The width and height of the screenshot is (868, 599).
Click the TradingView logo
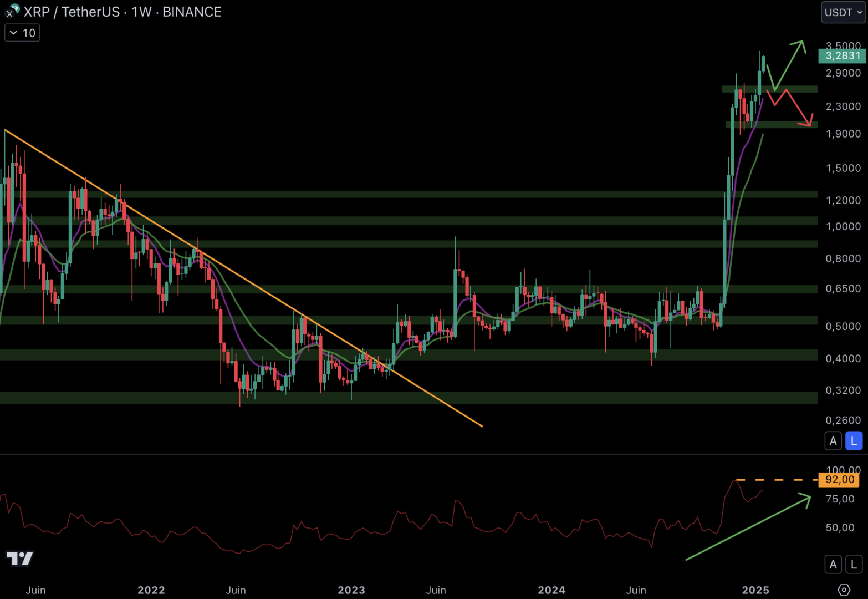coord(20,558)
